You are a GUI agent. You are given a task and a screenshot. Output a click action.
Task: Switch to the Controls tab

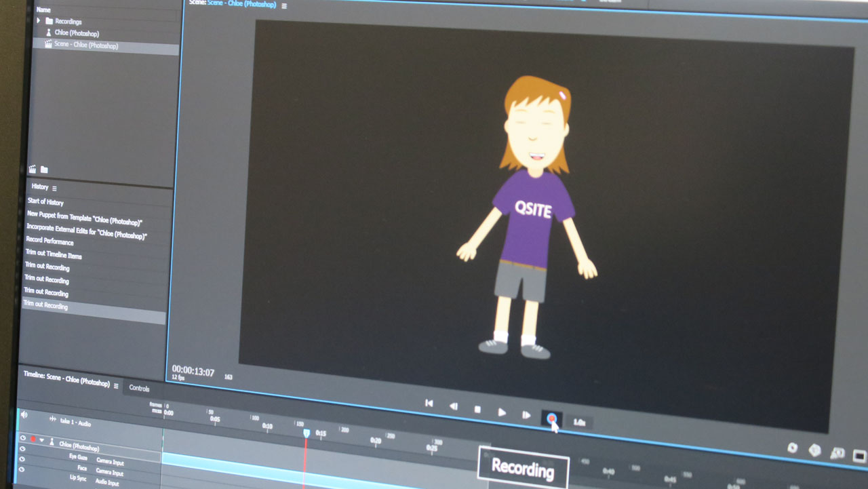(x=139, y=389)
